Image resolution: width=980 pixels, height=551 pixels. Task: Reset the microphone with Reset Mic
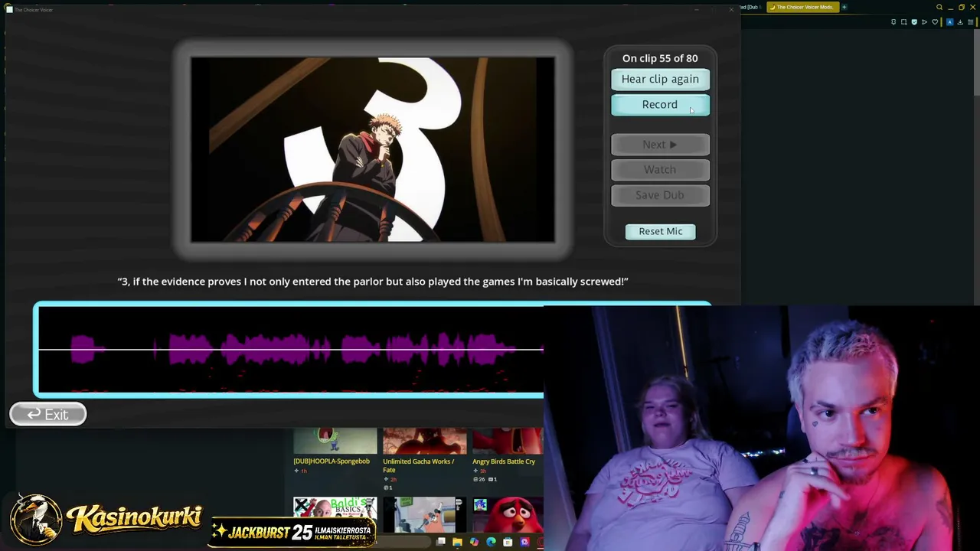pos(661,231)
